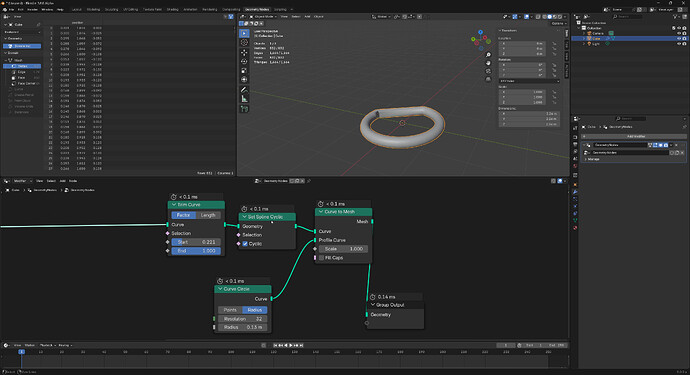Select the Transform tool in viewport toolbar

(x=244, y=80)
